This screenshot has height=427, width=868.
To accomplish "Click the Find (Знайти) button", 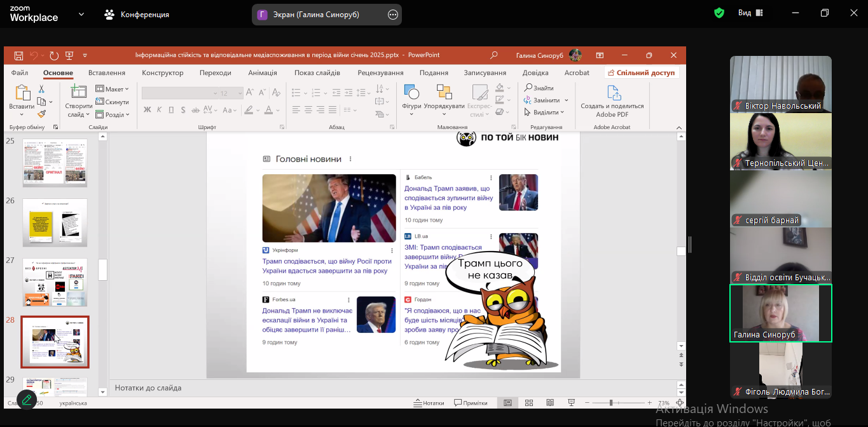I will (x=539, y=88).
